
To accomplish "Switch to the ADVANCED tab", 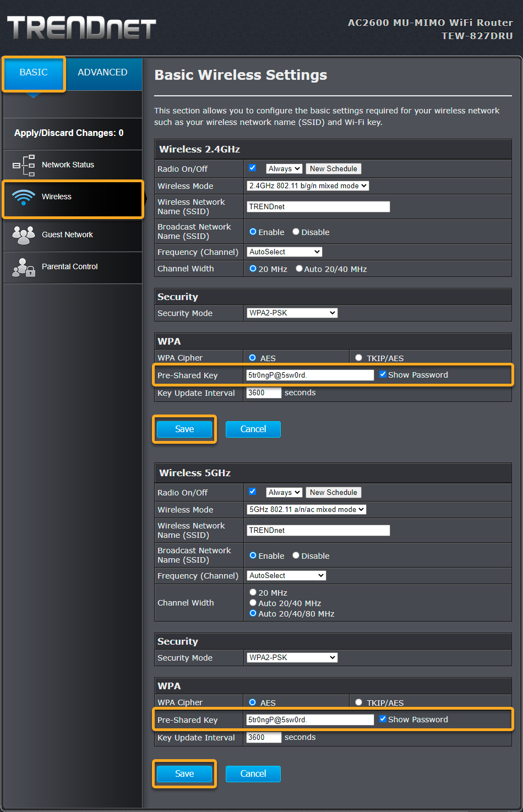I will point(102,73).
